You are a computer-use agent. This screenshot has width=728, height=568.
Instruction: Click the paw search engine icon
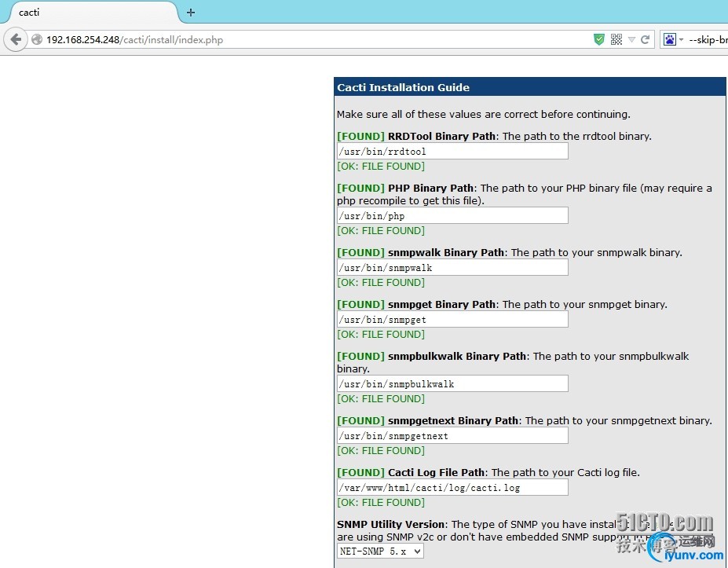click(670, 39)
